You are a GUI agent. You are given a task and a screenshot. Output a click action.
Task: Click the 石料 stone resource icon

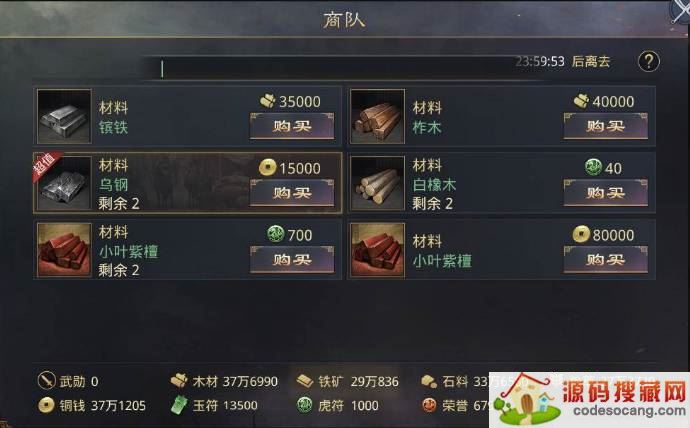pos(429,381)
